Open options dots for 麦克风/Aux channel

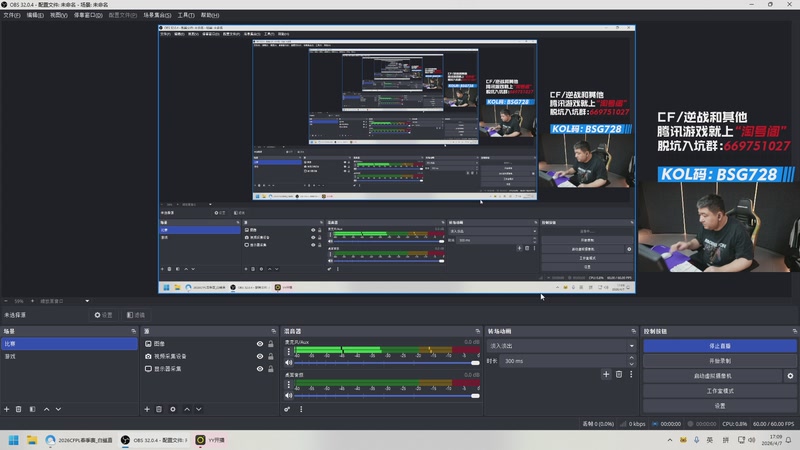click(x=289, y=352)
